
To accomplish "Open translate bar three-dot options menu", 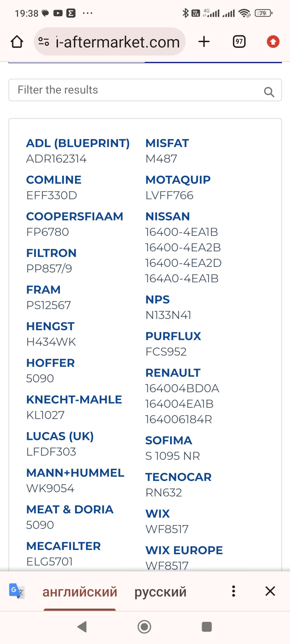I will (234, 591).
